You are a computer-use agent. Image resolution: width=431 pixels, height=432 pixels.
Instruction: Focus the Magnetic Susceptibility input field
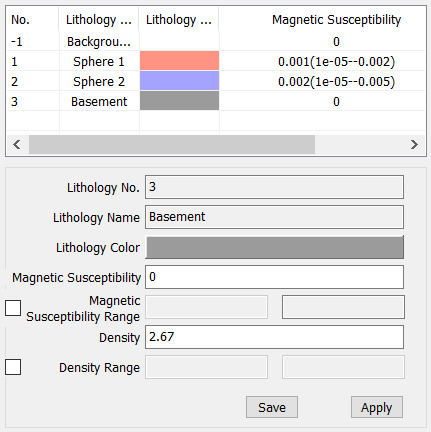[275, 277]
